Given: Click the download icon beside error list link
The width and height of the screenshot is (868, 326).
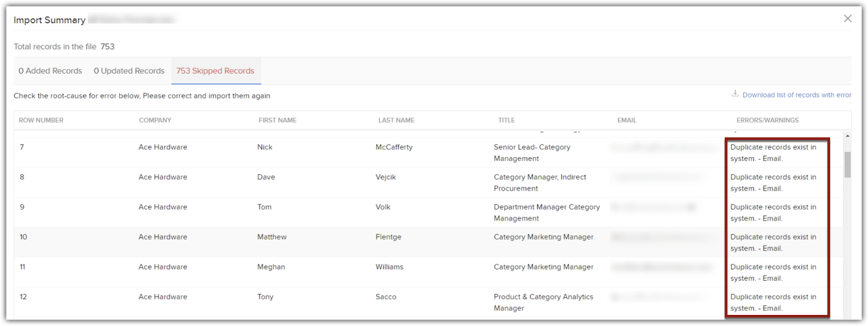Looking at the screenshot, I should (x=735, y=94).
